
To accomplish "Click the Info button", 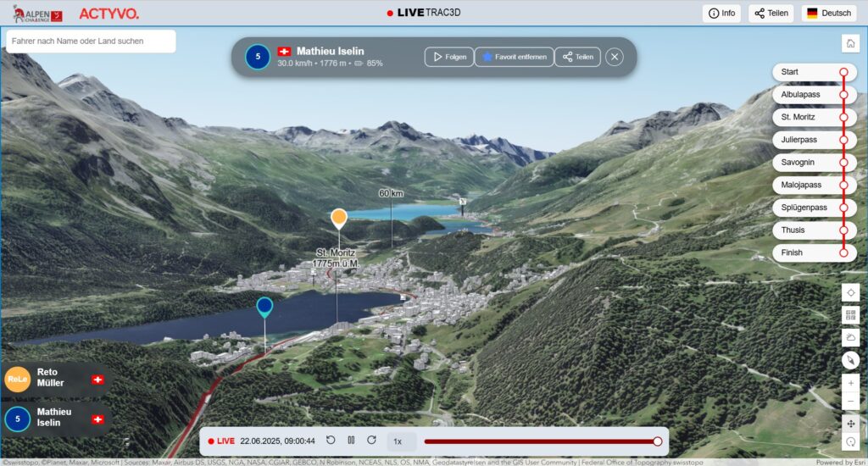I will pos(721,14).
